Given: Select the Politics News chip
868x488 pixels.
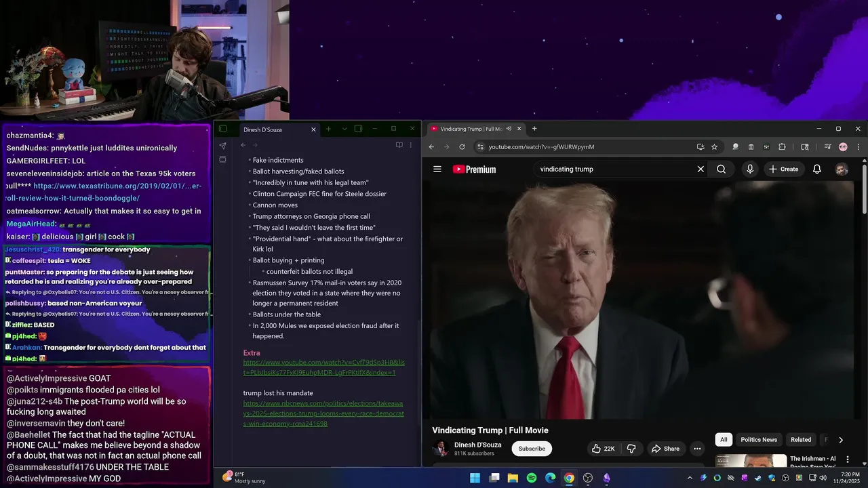Looking at the screenshot, I should click(759, 440).
